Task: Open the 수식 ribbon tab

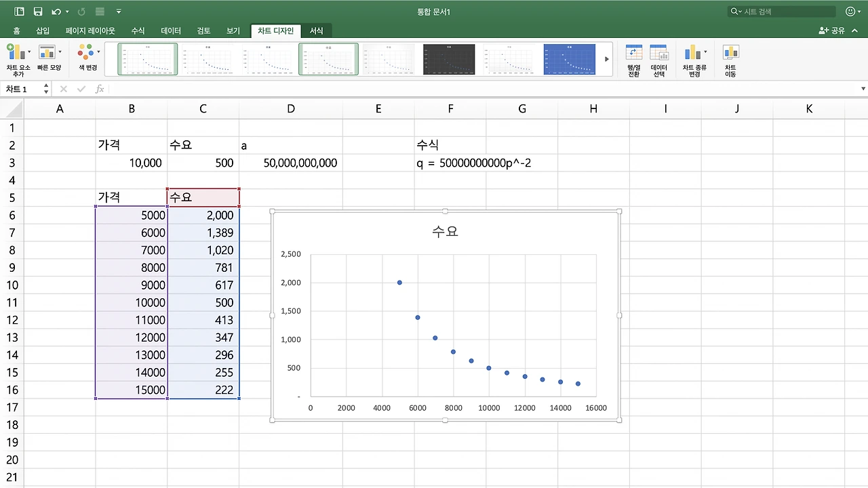Action: [x=138, y=30]
